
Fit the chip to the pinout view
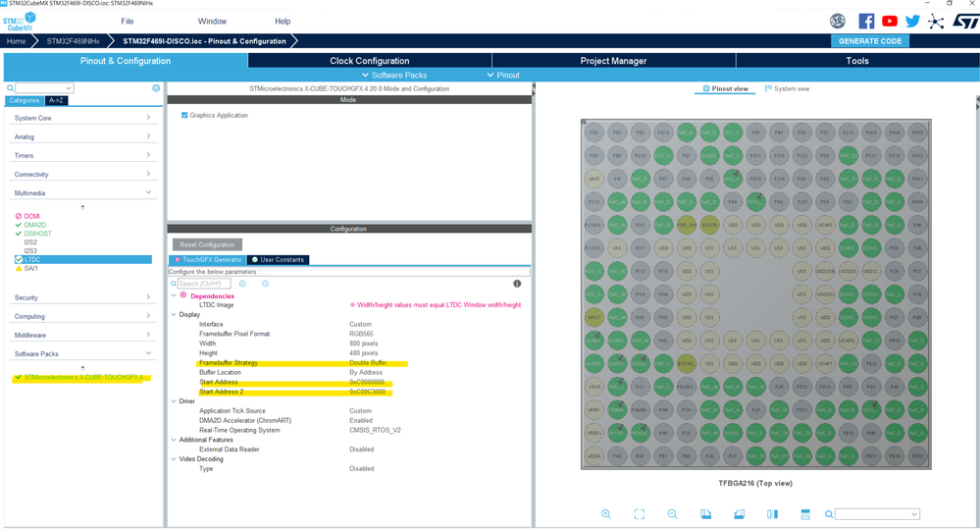pyautogui.click(x=640, y=513)
